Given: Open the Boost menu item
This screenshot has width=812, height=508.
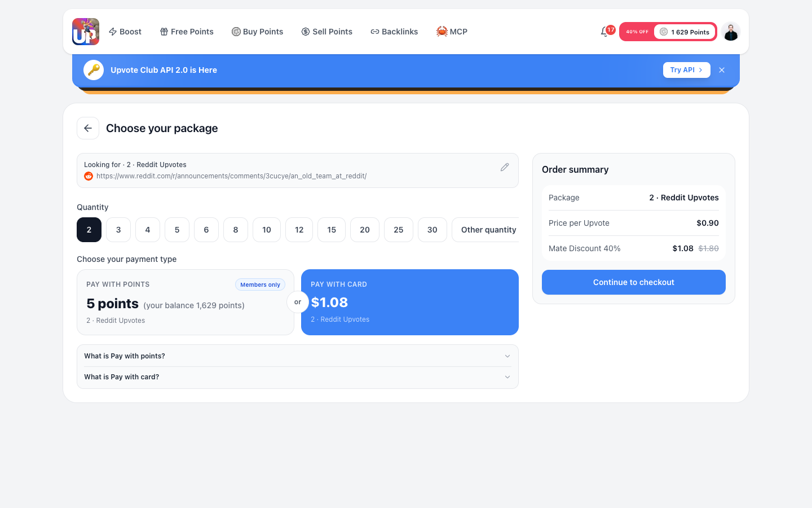Looking at the screenshot, I should tap(125, 32).
